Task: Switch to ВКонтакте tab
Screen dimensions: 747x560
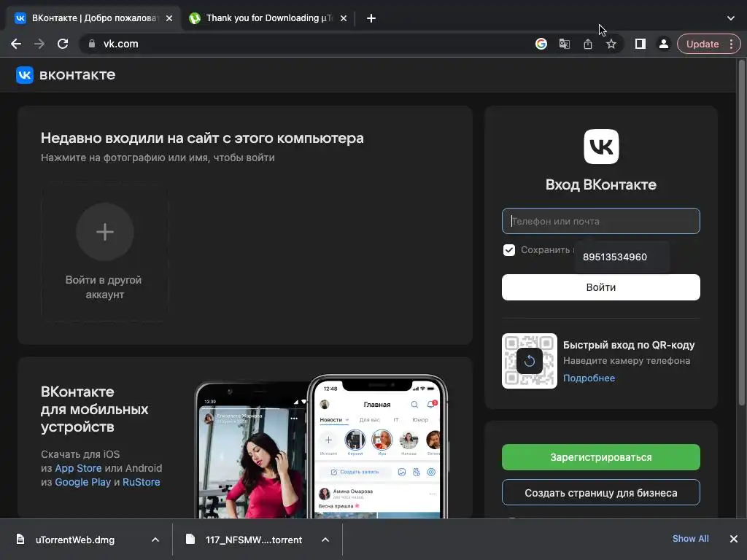Action: (93, 18)
